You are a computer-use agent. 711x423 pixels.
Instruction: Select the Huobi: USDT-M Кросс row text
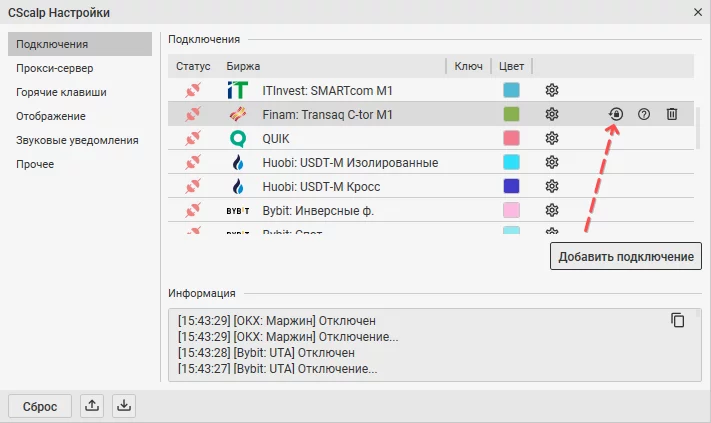tap(321, 187)
